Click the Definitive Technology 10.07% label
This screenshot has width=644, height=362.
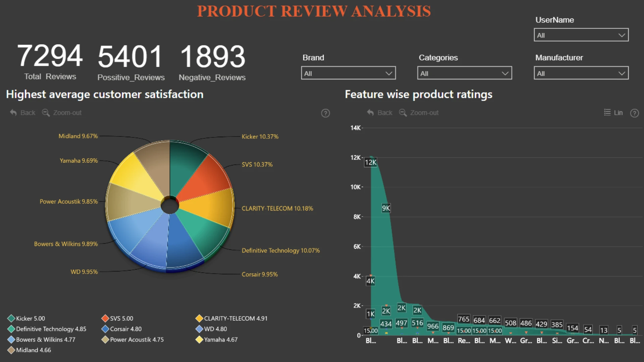click(x=281, y=251)
